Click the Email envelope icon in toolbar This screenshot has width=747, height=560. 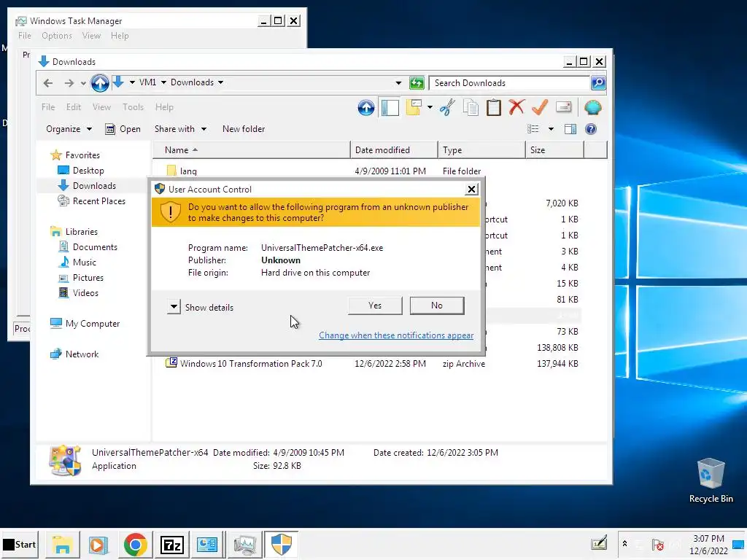(564, 107)
